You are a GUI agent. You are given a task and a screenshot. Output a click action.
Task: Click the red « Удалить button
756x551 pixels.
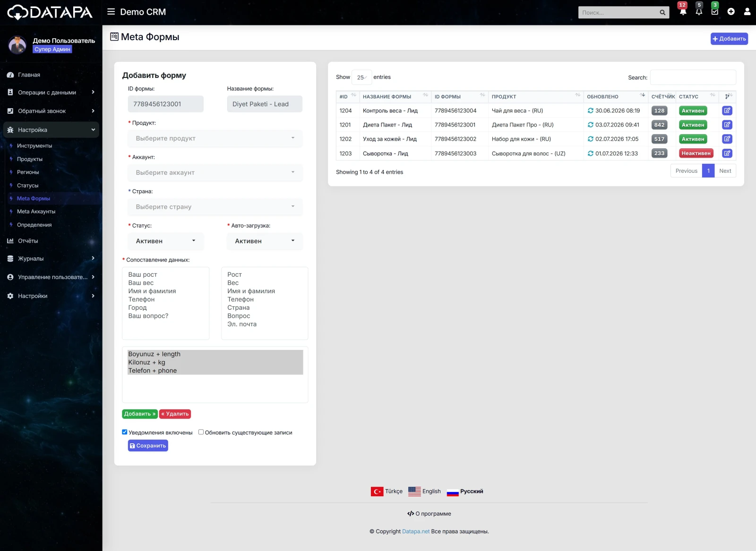pyautogui.click(x=175, y=414)
